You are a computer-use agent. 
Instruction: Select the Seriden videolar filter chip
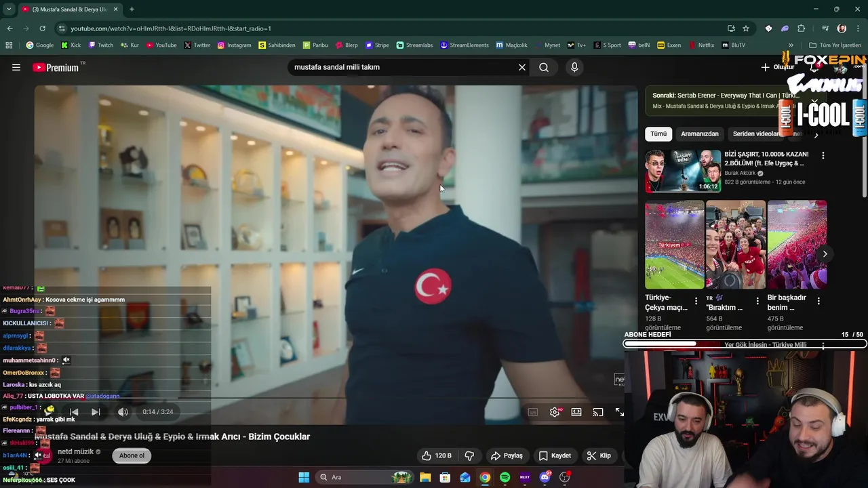757,134
